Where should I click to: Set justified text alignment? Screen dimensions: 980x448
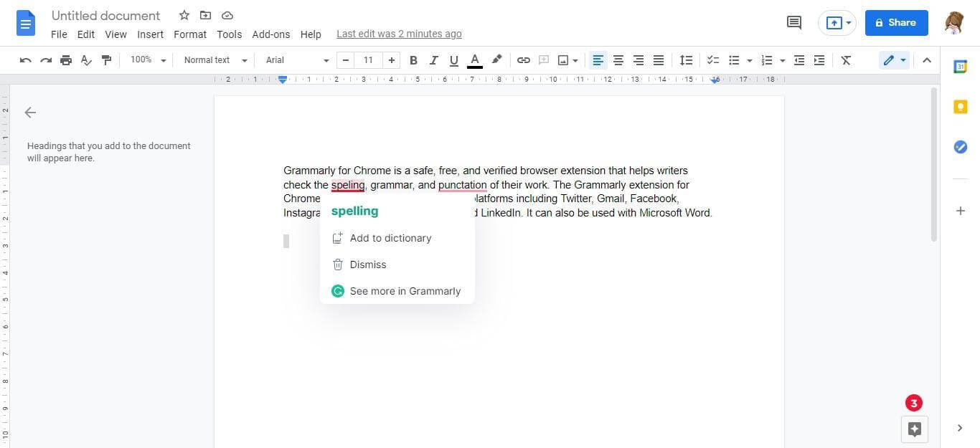pyautogui.click(x=659, y=60)
